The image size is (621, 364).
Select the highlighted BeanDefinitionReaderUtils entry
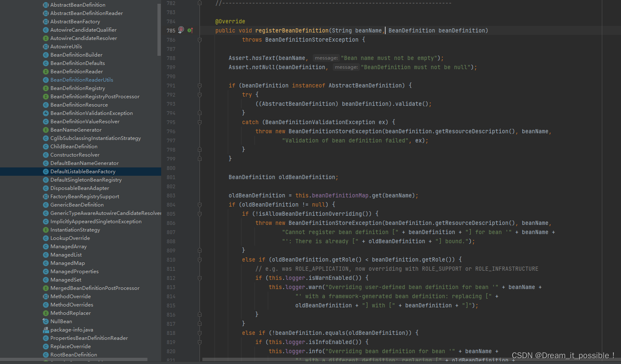(x=82, y=80)
